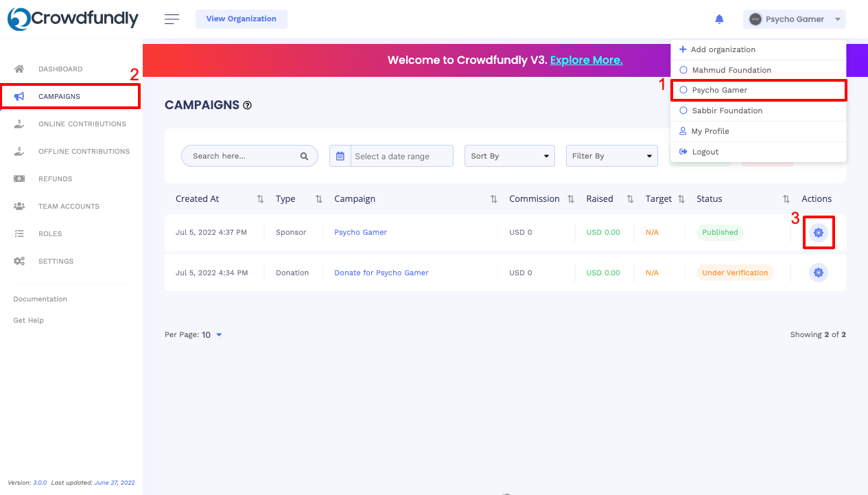Open Donate for Psycho Gamer campaign link

pos(382,273)
